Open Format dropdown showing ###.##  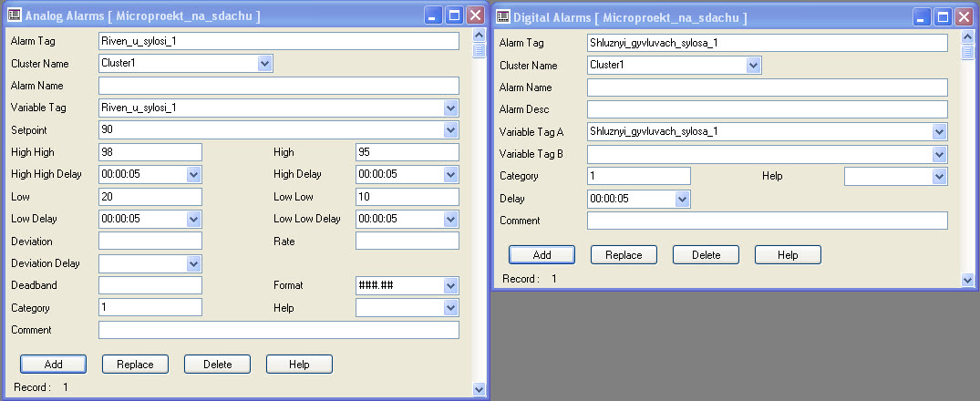pyautogui.click(x=451, y=285)
